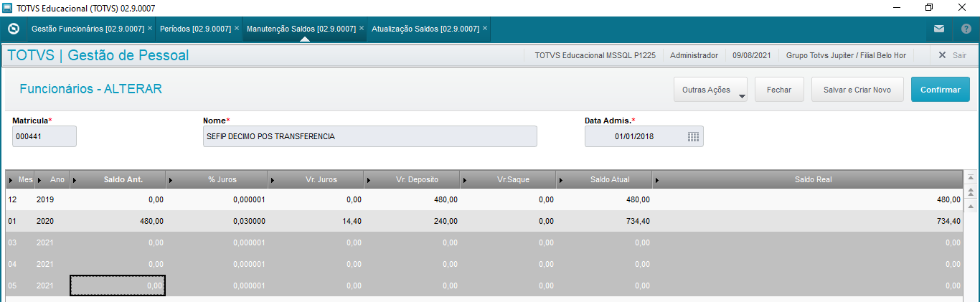Sort by the Vr. Deposito column header
This screenshot has width=980, height=302.
coord(412,179)
